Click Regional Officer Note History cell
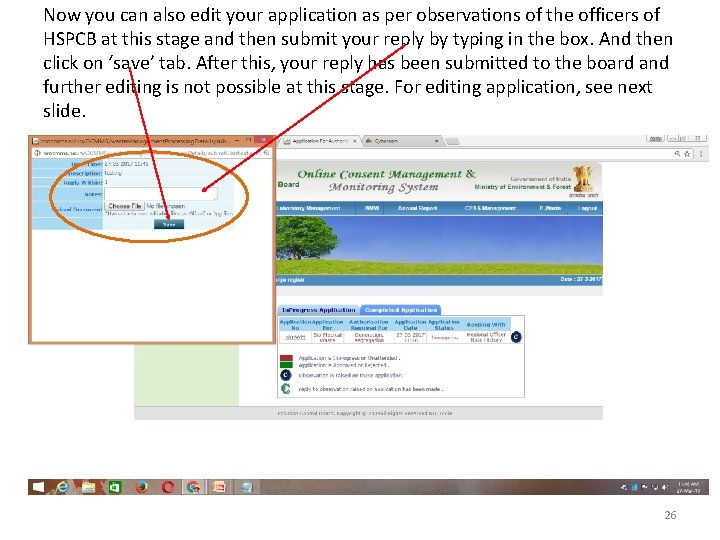Viewport: 720px width, 540px height. 486,338
